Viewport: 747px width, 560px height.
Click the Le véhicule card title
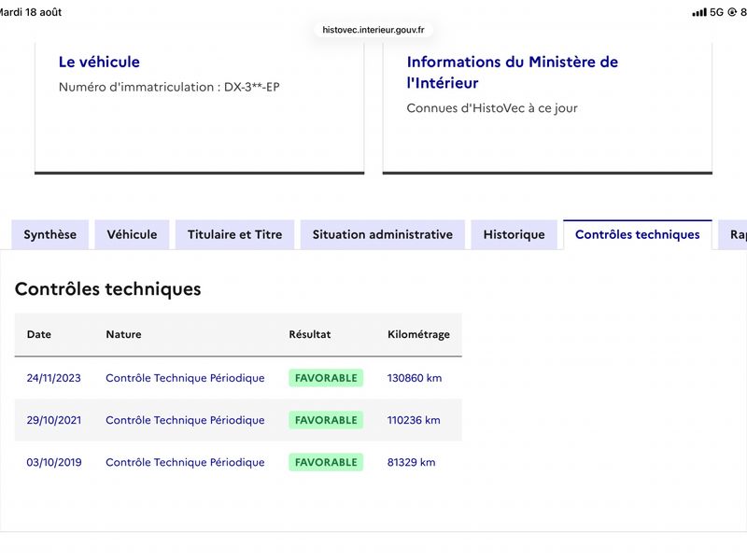tap(99, 62)
